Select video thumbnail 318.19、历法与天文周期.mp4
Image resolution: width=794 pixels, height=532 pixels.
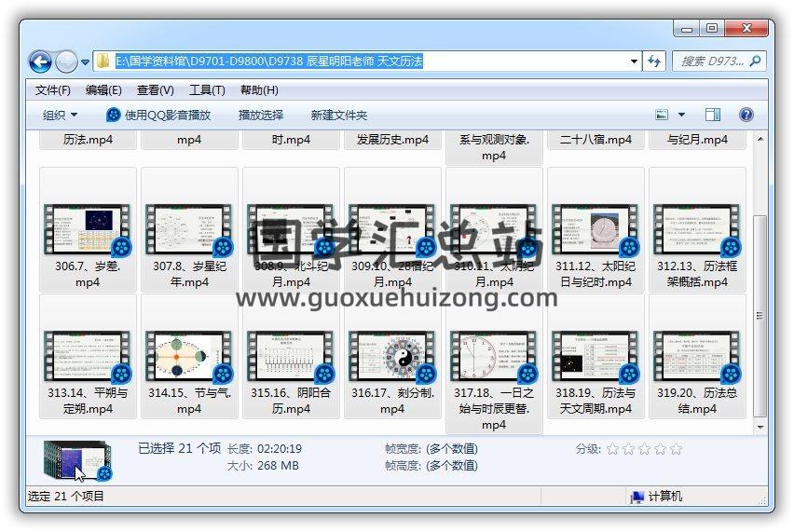(595, 356)
